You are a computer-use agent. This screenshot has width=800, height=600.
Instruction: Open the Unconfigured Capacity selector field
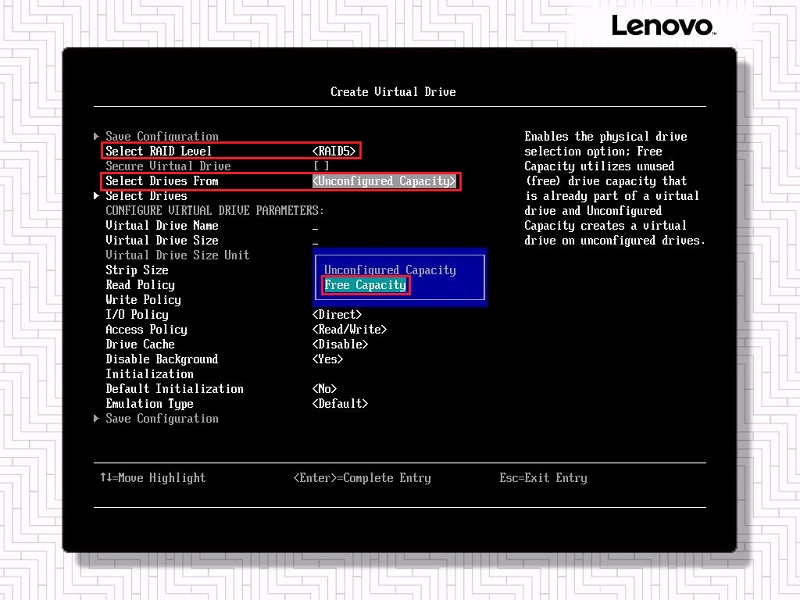(384, 181)
